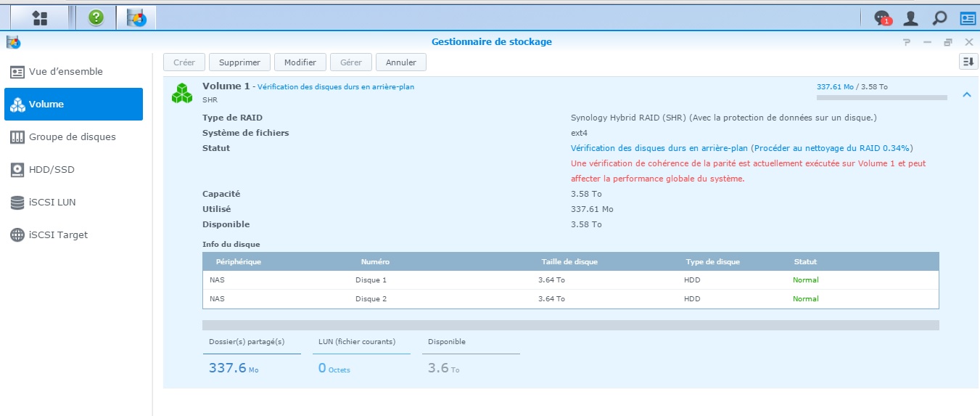The height and width of the screenshot is (416, 980).
Task: Click the green Volume 1 cubes icon
Action: [182, 92]
